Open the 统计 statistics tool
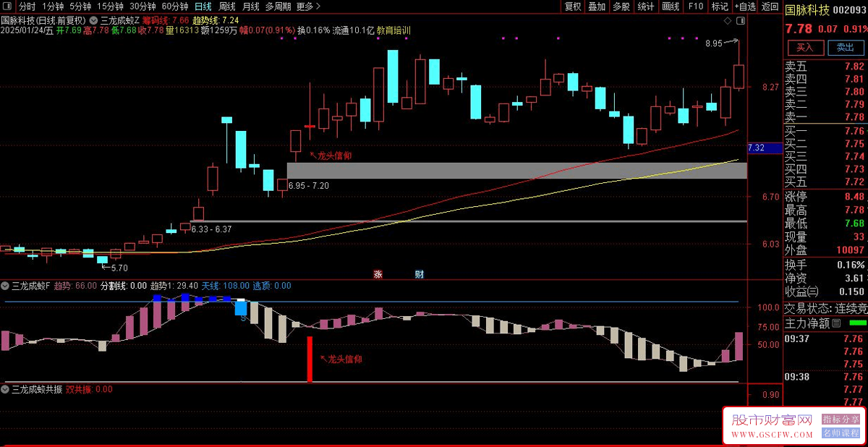 click(646, 7)
